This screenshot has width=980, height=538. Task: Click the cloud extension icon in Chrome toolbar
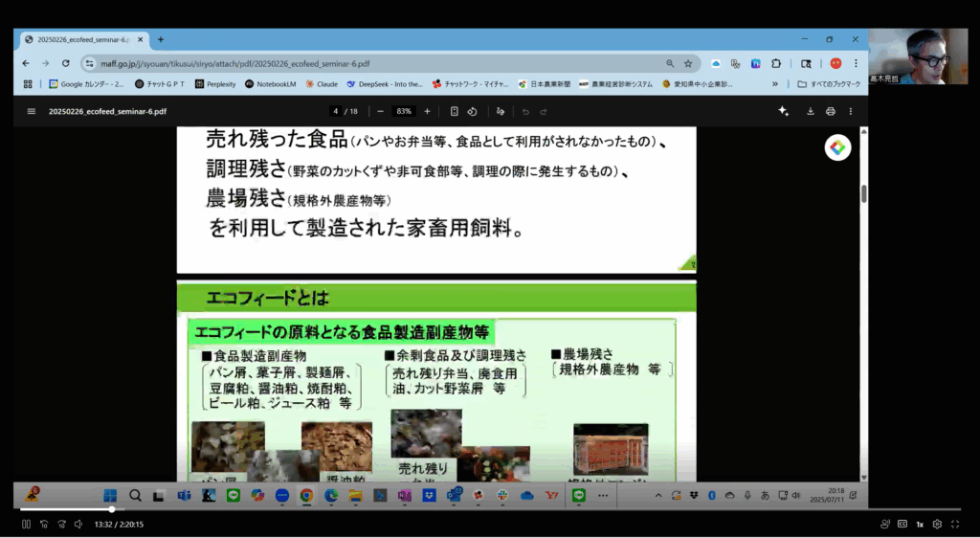coord(716,64)
